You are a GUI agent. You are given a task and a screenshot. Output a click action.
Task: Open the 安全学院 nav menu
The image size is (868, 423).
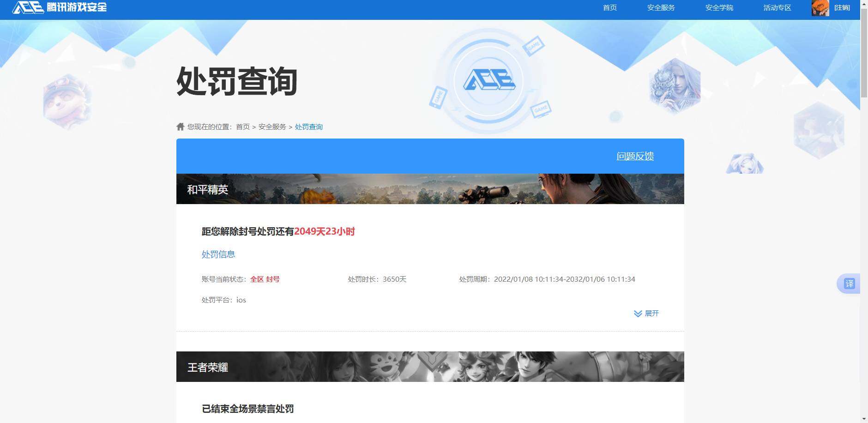pos(719,8)
